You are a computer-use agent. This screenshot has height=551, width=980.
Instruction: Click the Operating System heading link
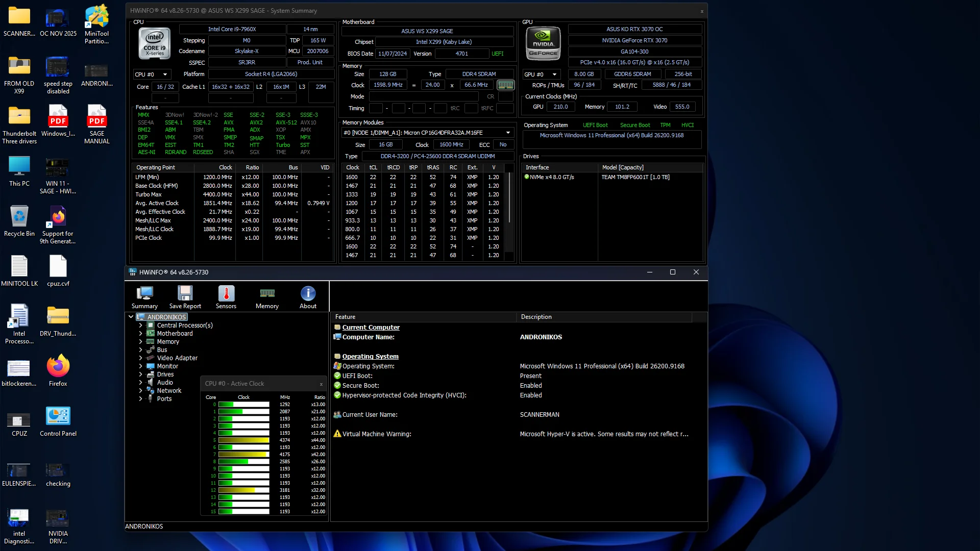[370, 356]
